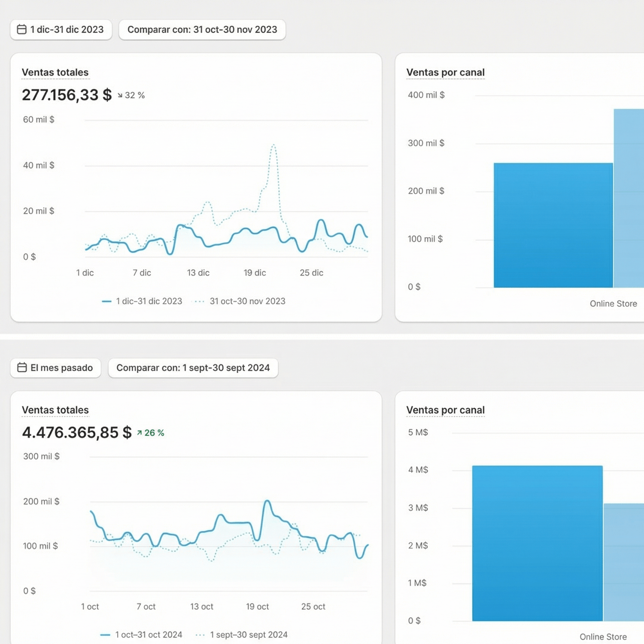The image size is (644, 644).
Task: Click the green upward arrow next to 26 %
Action: (139, 433)
